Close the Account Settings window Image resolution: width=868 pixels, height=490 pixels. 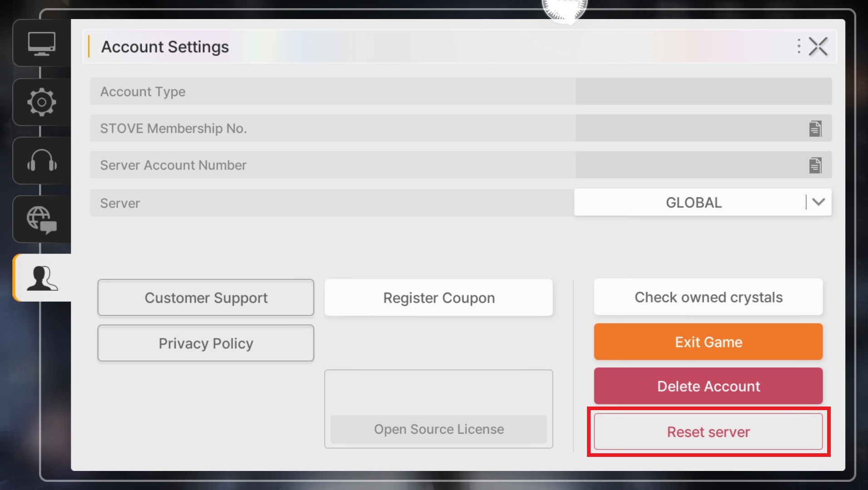[x=818, y=46]
